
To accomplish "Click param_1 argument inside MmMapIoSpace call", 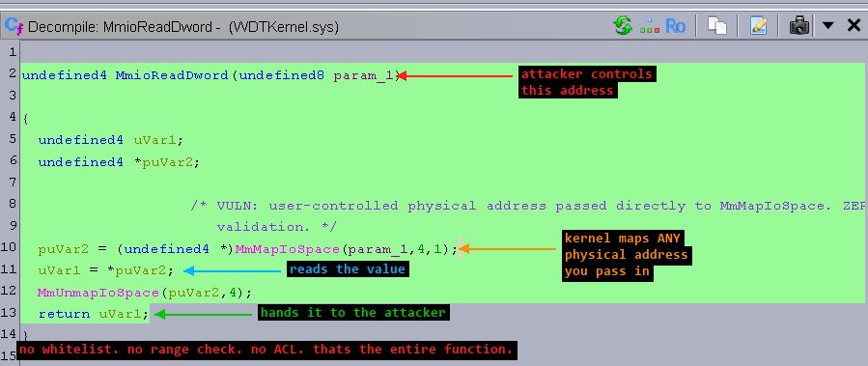I will pos(378,250).
